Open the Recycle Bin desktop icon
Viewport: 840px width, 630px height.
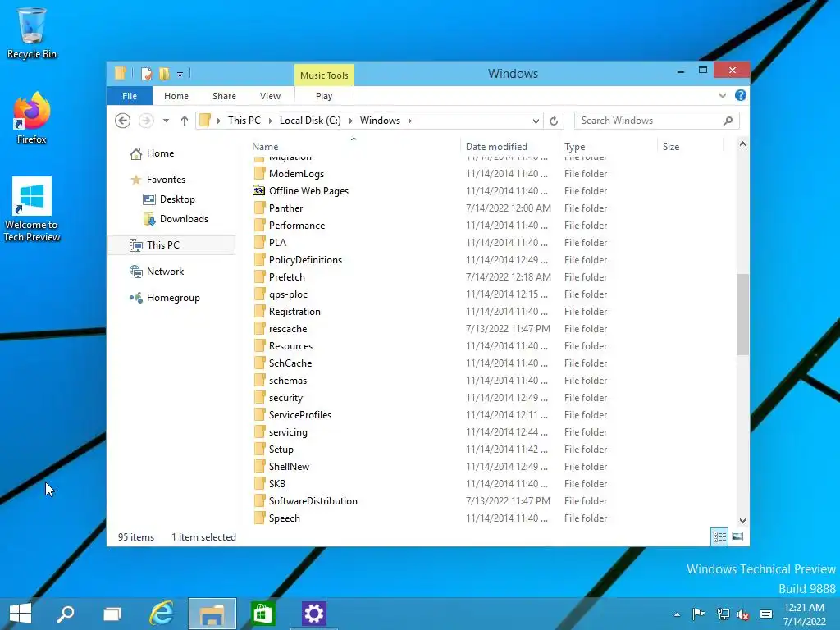(32, 33)
